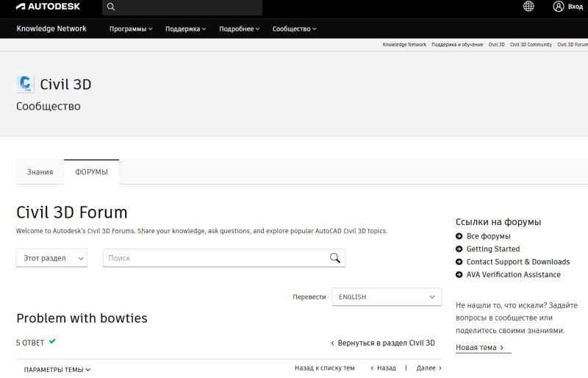Go to previous topic with Назад
588x378 pixels.
pos(383,368)
